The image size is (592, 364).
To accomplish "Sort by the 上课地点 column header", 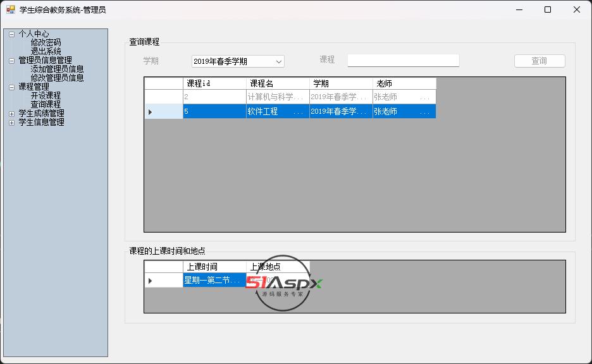I will [278, 267].
